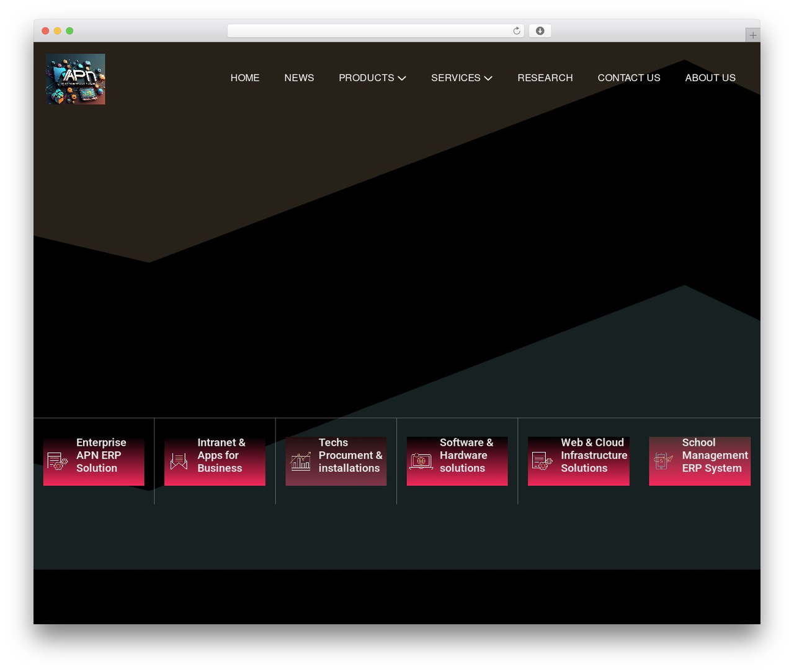Open the Research page
Viewport: 794px width, 672px height.
coord(545,78)
